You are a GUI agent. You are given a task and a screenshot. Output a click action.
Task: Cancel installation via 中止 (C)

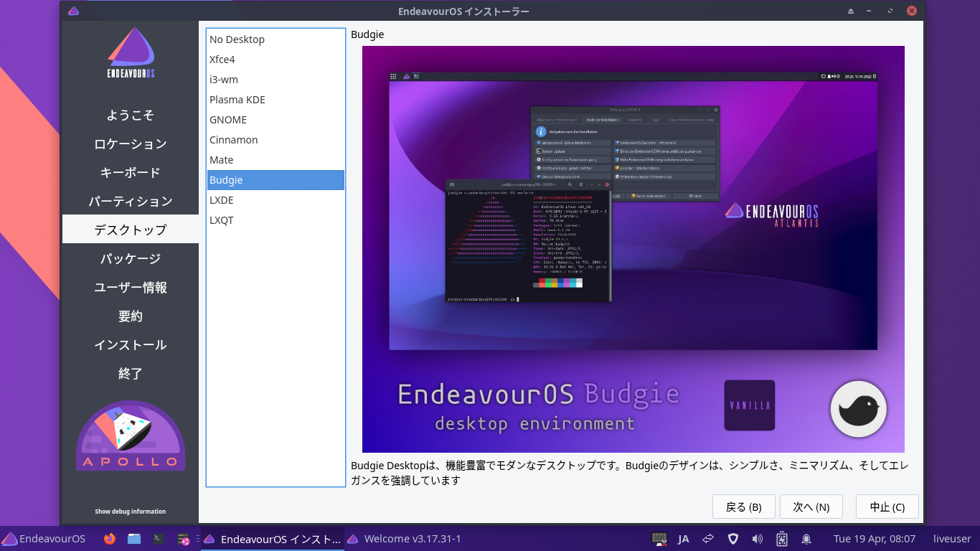[x=887, y=507]
